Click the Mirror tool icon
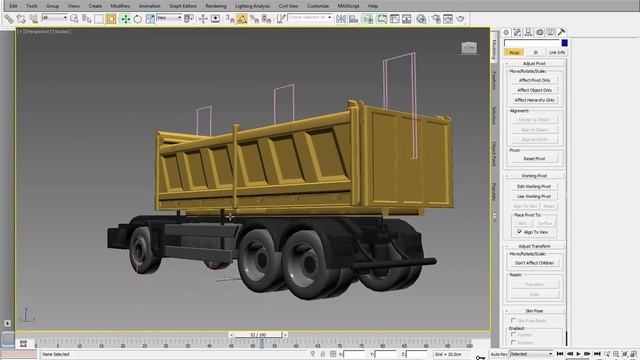640x360 pixels. tap(341, 19)
